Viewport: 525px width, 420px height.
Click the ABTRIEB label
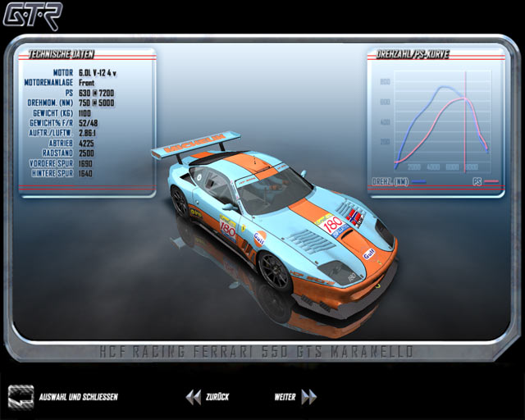point(61,144)
